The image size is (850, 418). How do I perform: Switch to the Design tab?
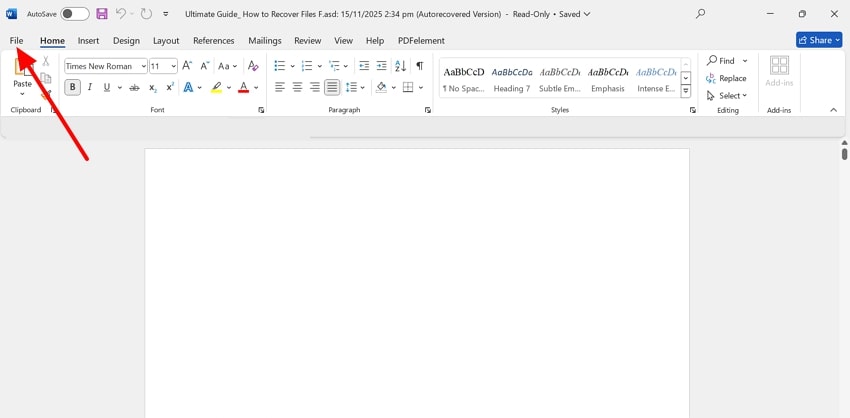(x=126, y=41)
